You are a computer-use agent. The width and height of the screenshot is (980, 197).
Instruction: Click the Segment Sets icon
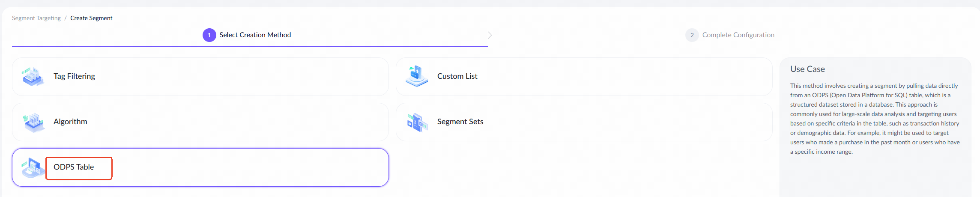417,122
